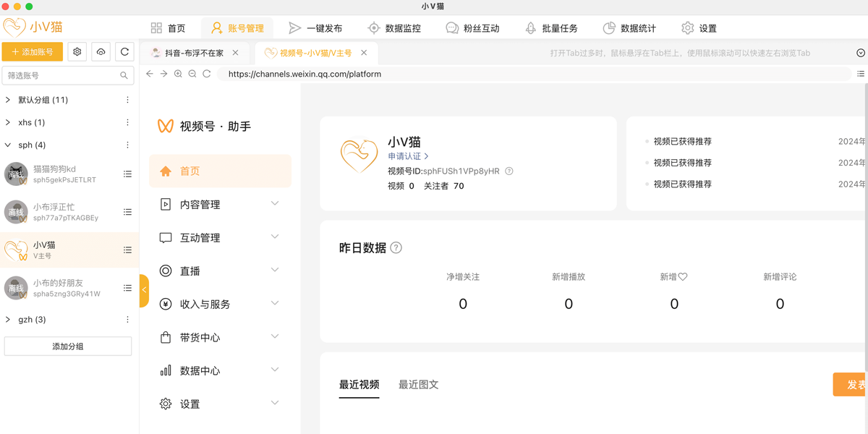Open the list menu icon beside the address bar
868x434 pixels.
click(861, 74)
